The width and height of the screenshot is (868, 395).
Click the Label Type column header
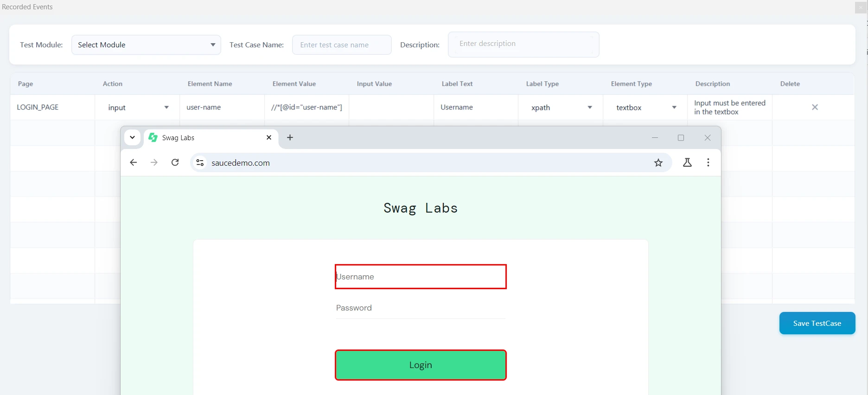tap(542, 84)
